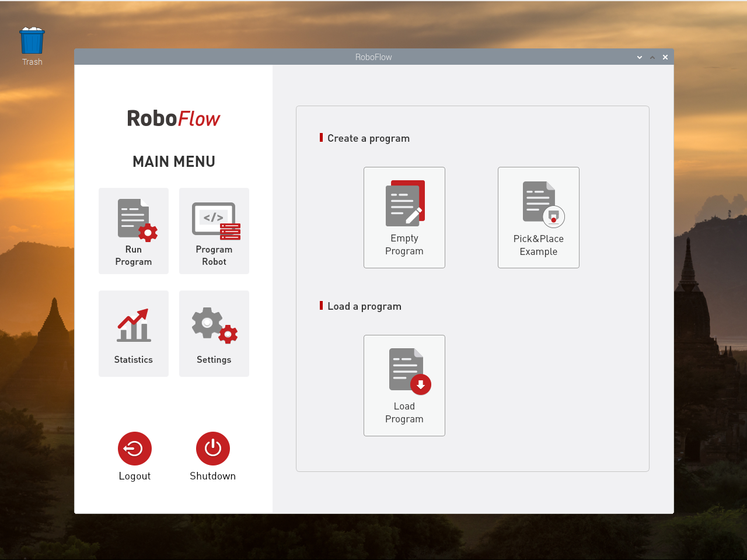View the Statistics panel

(x=134, y=333)
